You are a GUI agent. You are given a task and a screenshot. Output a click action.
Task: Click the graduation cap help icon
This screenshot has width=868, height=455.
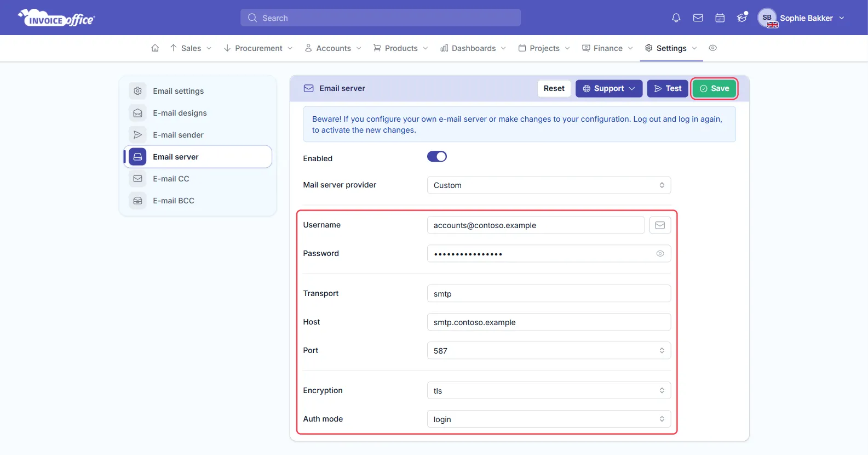(742, 18)
